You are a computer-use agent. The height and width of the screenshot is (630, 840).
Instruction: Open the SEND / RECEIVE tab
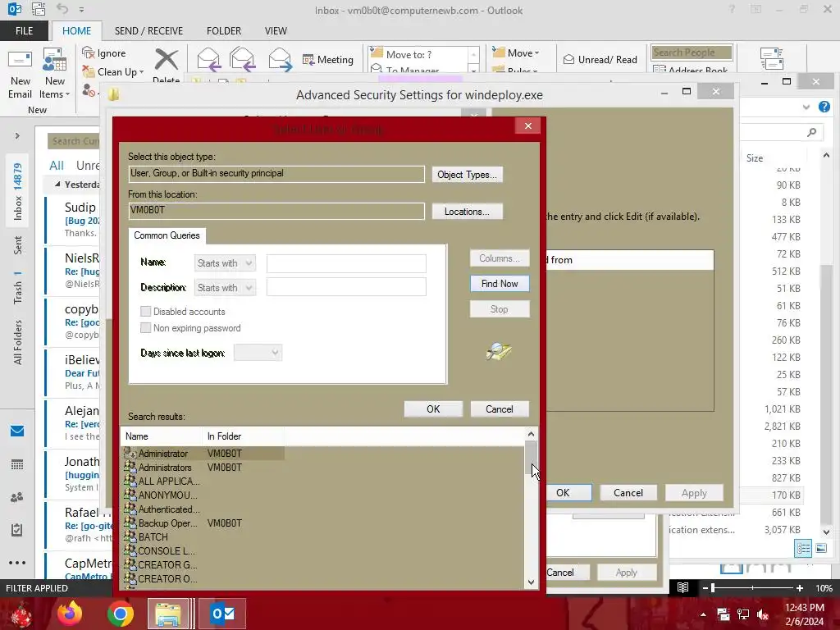pos(148,30)
